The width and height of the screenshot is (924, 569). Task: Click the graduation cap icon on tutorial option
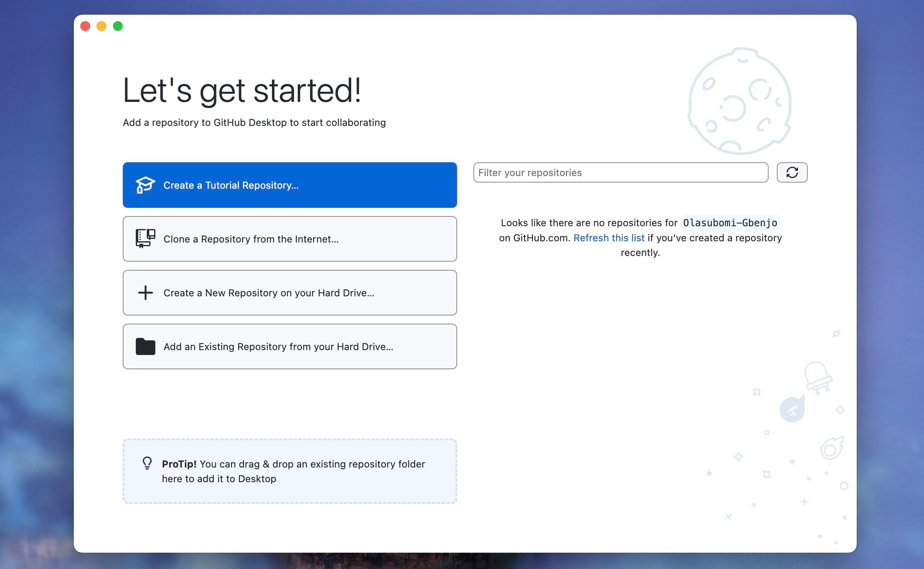145,185
